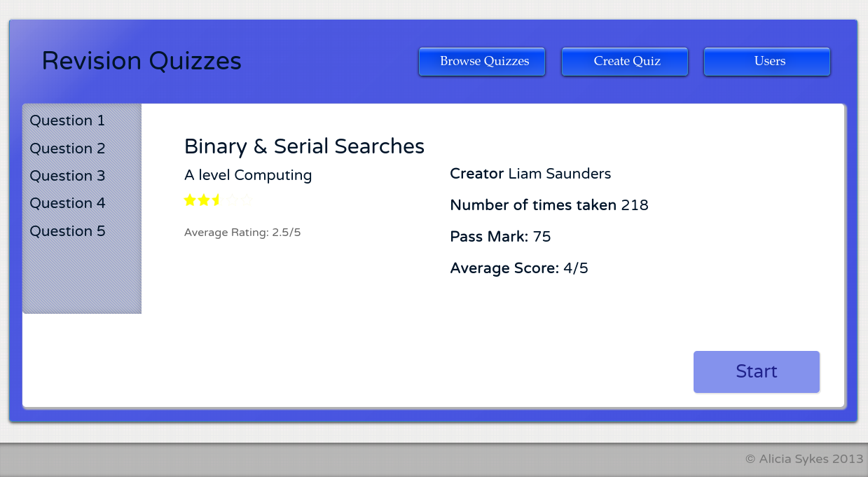Click the Average Rating label

[x=242, y=232]
